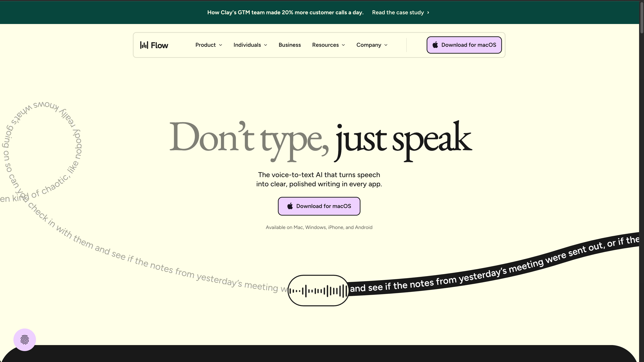Click Download for macOS in the navbar
The height and width of the screenshot is (362, 644).
[464, 45]
